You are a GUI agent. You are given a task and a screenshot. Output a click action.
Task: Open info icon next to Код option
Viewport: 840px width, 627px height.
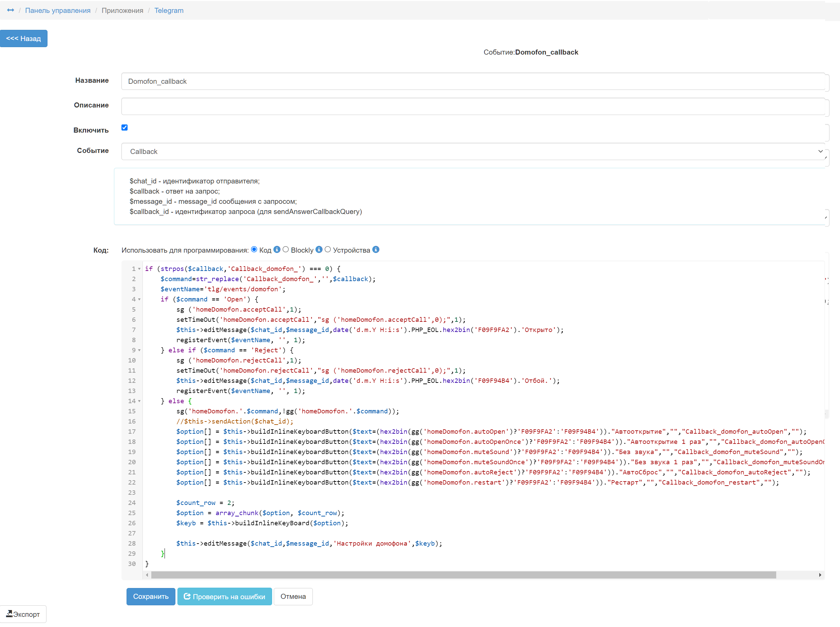coord(277,249)
